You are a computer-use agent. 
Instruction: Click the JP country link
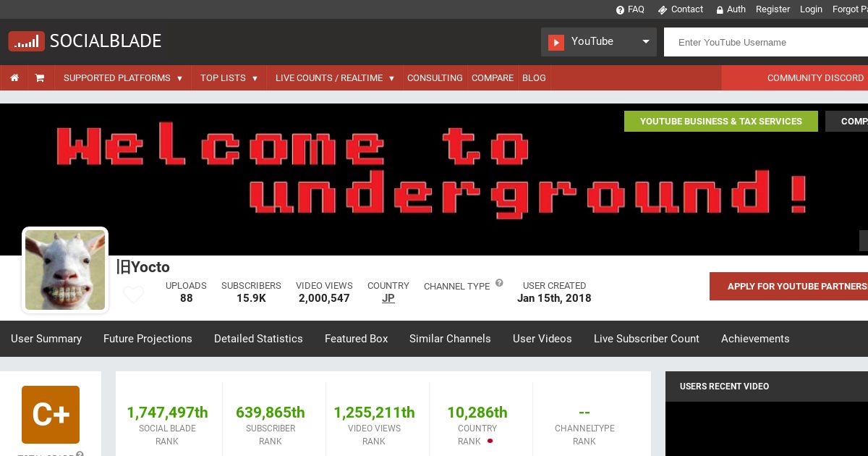coord(388,298)
